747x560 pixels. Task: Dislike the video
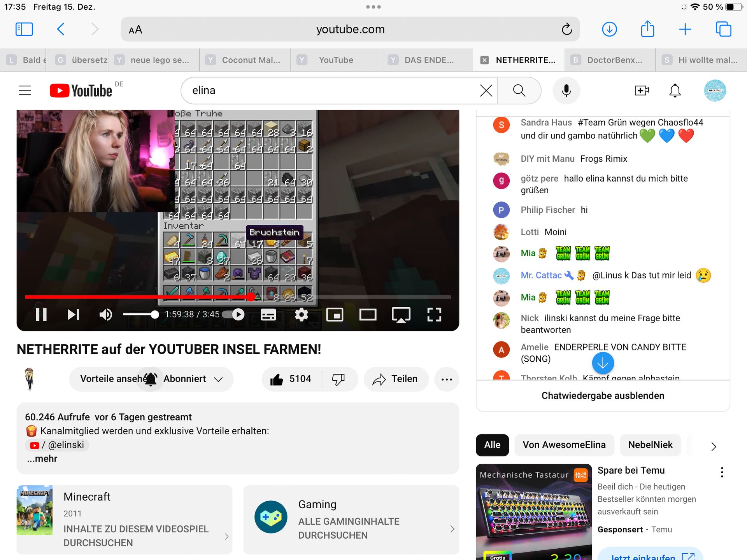point(338,379)
